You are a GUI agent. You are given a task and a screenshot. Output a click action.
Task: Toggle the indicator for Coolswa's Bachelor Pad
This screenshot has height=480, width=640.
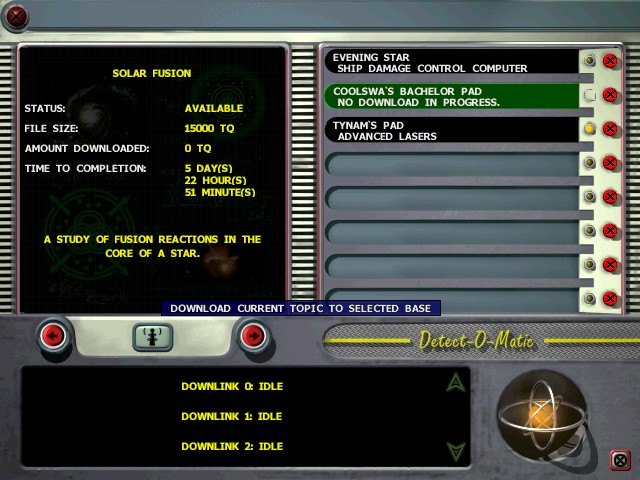tap(589, 95)
